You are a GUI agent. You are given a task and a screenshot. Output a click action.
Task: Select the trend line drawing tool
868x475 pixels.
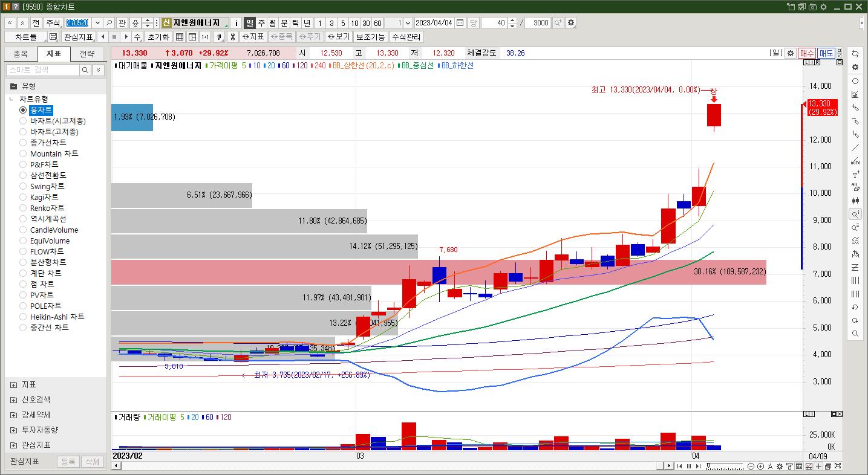855,147
